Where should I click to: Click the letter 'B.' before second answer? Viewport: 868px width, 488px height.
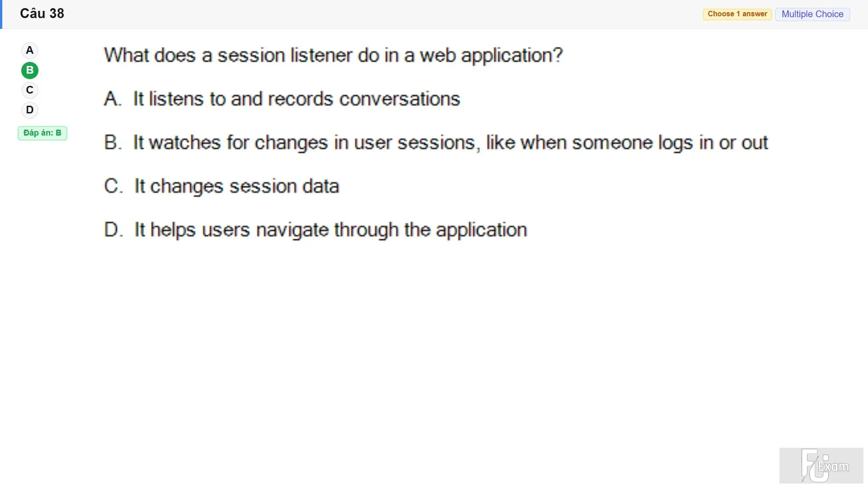pos(113,143)
